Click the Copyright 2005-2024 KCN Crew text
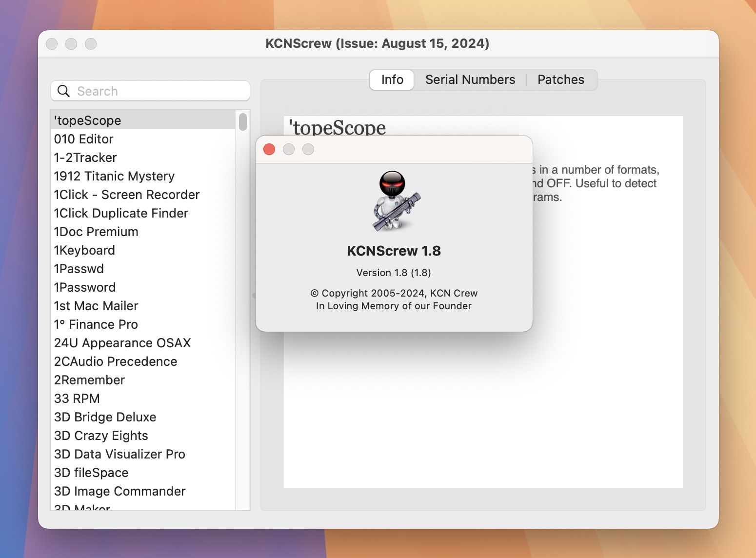The width and height of the screenshot is (756, 558). coord(394,293)
